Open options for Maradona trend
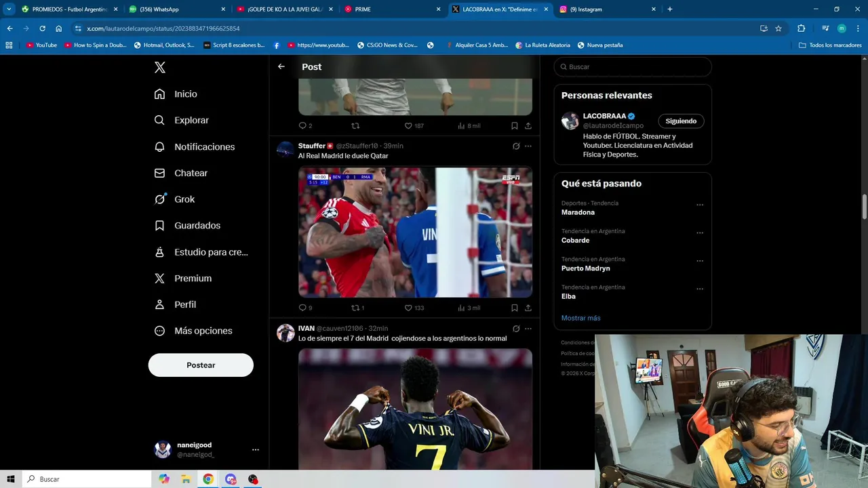The image size is (868, 488). pos(700,205)
